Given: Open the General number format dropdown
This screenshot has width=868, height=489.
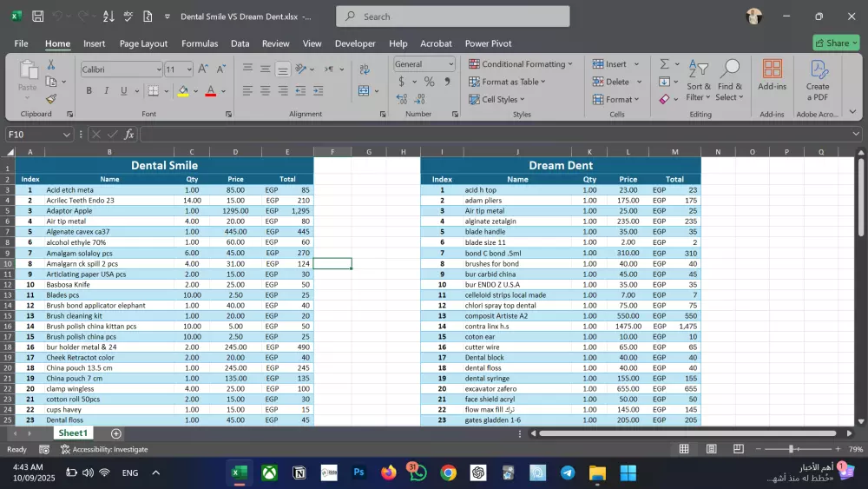Looking at the screenshot, I should click(x=450, y=64).
